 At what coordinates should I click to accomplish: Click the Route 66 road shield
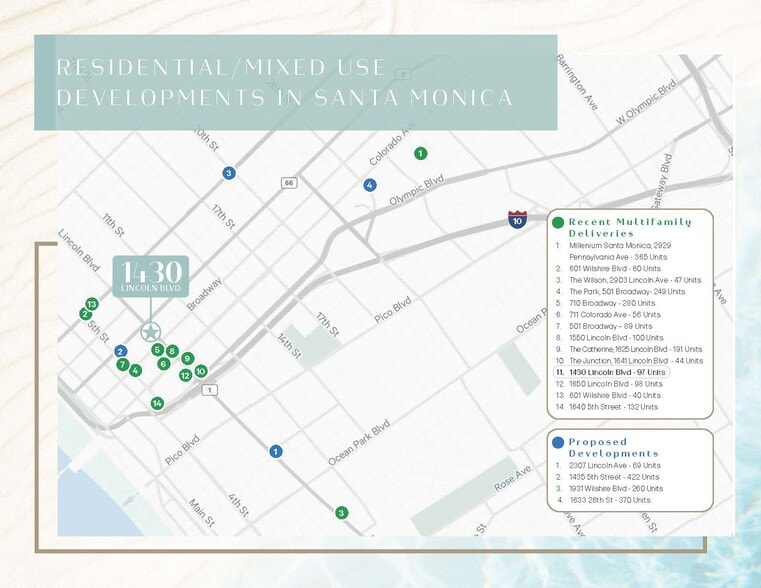coord(289,183)
